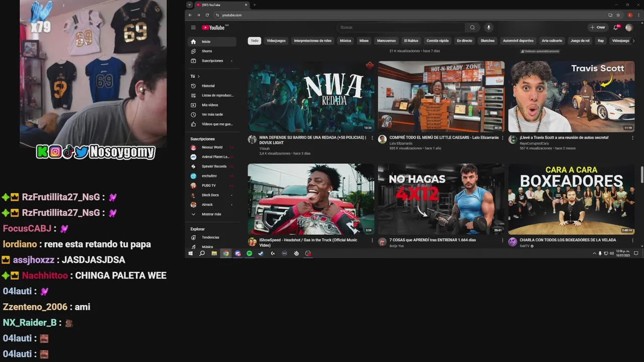Open NO HAGAS 4X12 thumbnail

(x=441, y=199)
